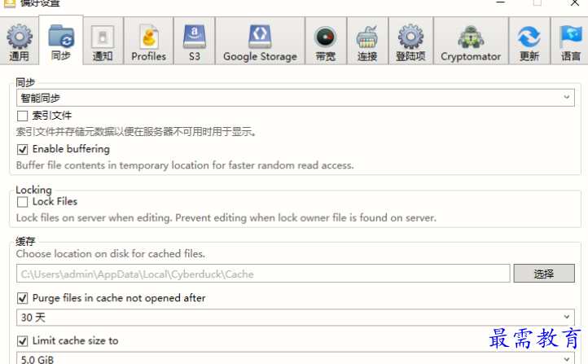The image size is (588, 364).
Task: Open the S3 Amazon drive icon
Action: (195, 37)
